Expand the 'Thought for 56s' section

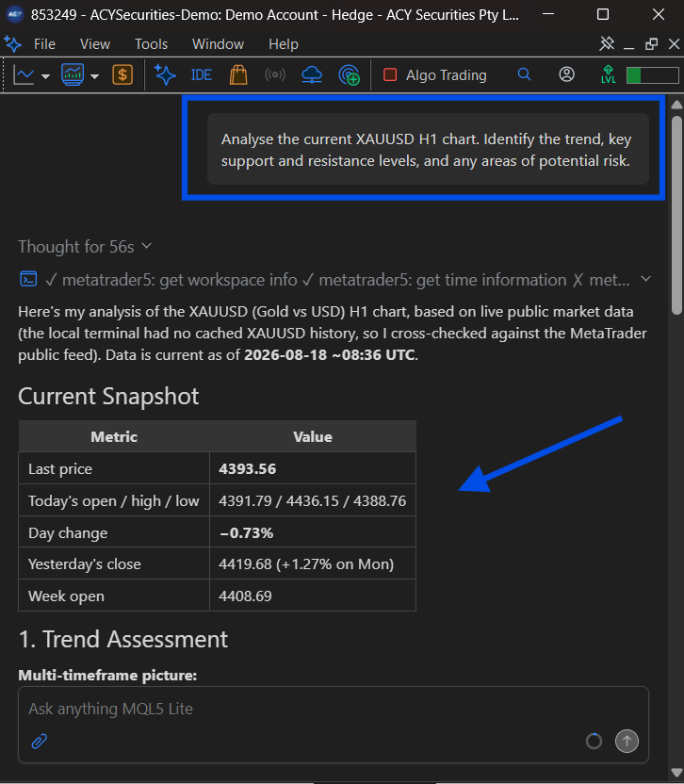tap(85, 247)
